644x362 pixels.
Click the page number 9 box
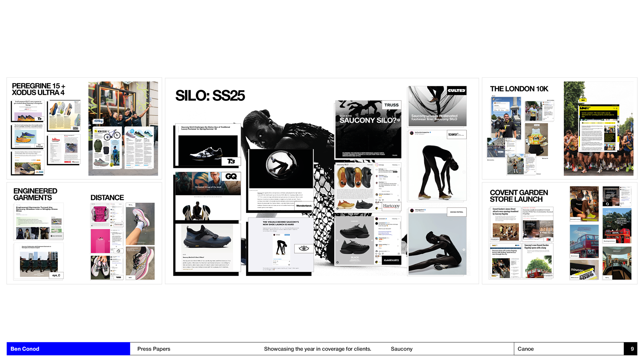point(632,349)
